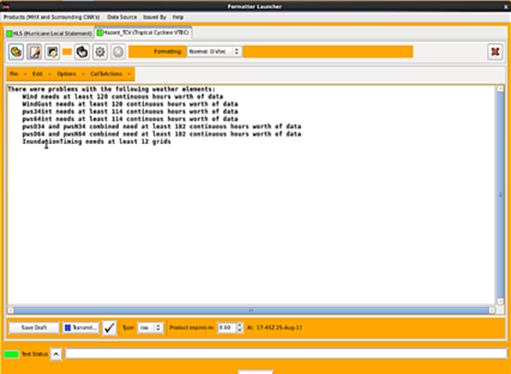Close the Formatter Launcher window
The width and height of the screenshot is (511, 374).
pyautogui.click(x=506, y=6)
